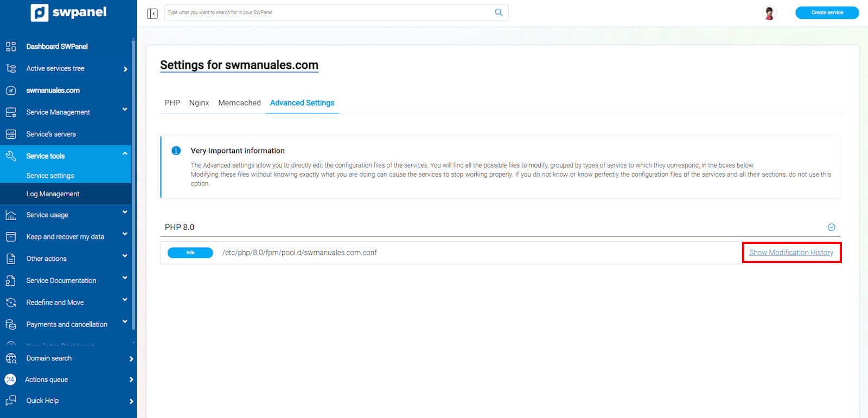The image size is (868, 418).
Task: Expand the Service Management menu
Action: click(125, 110)
